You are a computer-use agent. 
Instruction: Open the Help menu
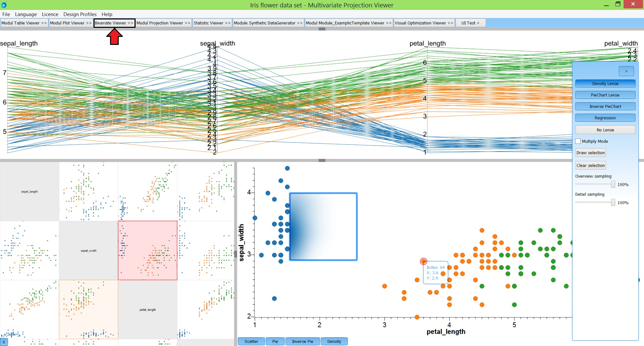107,14
